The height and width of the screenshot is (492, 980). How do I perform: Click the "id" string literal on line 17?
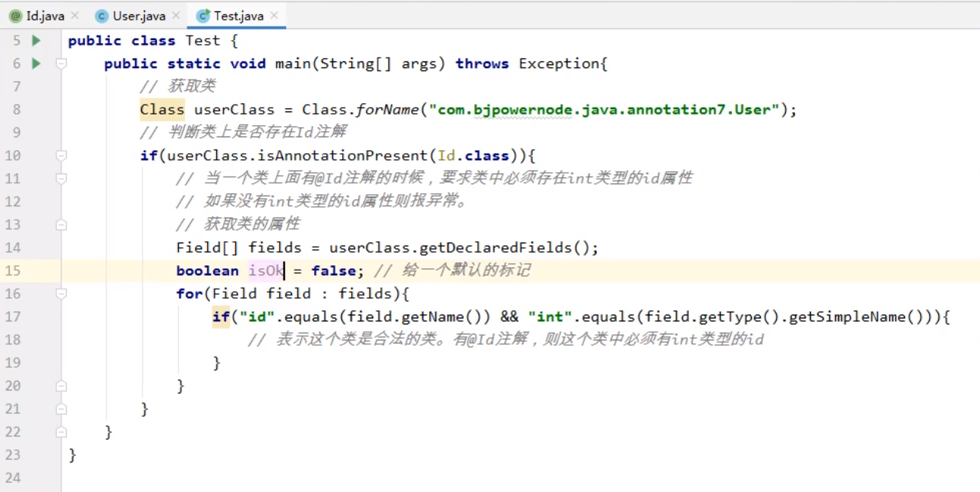(257, 317)
